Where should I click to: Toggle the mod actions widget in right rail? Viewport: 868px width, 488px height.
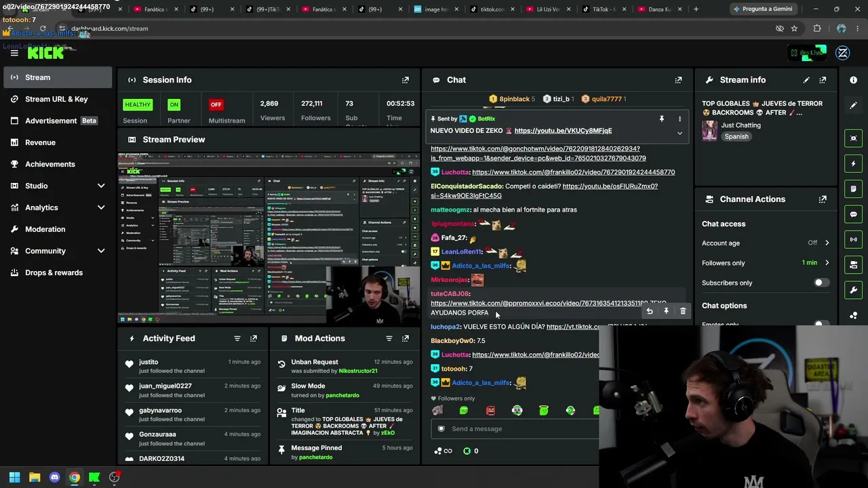click(x=853, y=188)
